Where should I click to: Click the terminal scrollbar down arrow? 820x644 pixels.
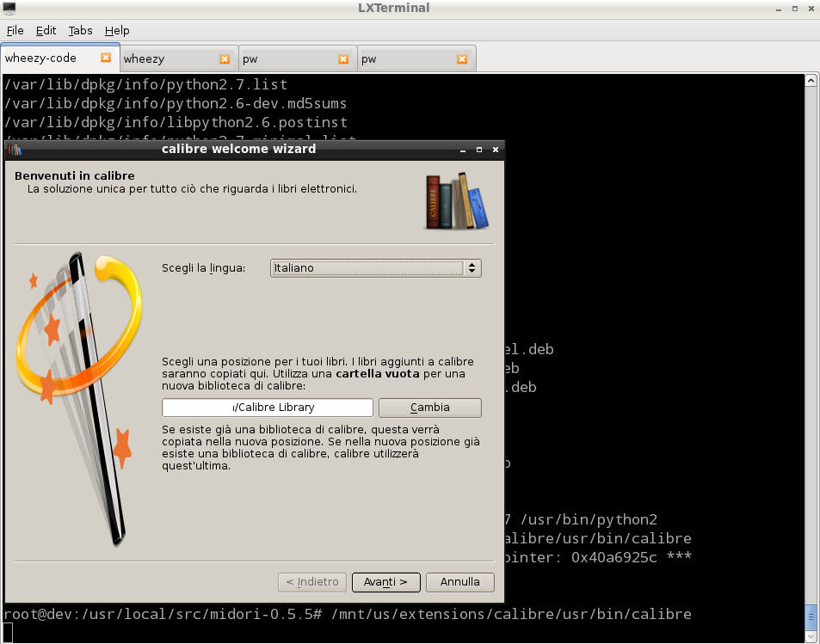click(x=811, y=636)
